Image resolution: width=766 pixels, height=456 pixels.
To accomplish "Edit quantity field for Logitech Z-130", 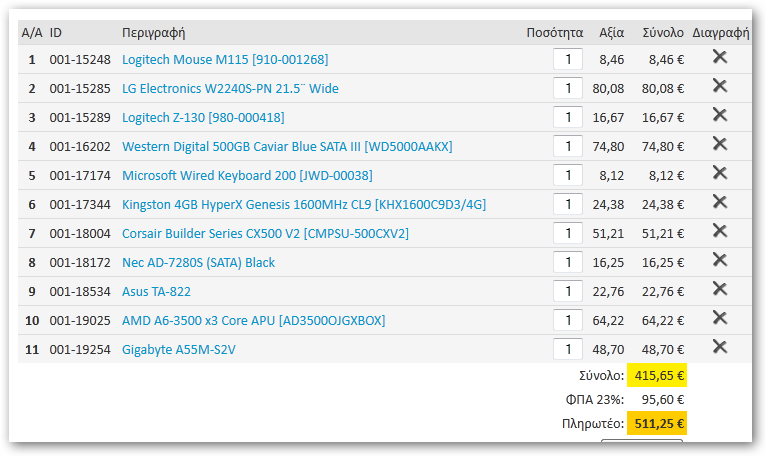I will [x=568, y=117].
